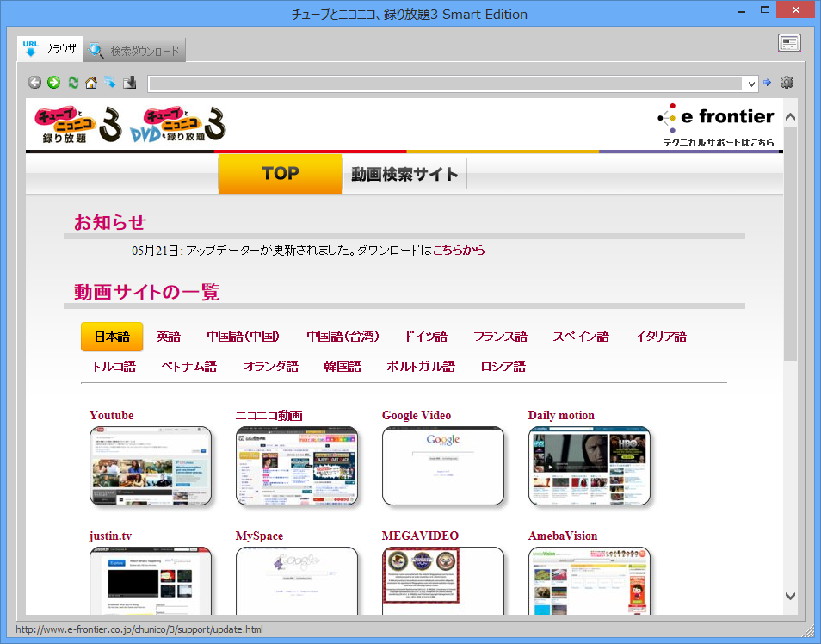Screen dimensions: 821x644
Task: Open the MySpace title link
Action: (x=259, y=536)
